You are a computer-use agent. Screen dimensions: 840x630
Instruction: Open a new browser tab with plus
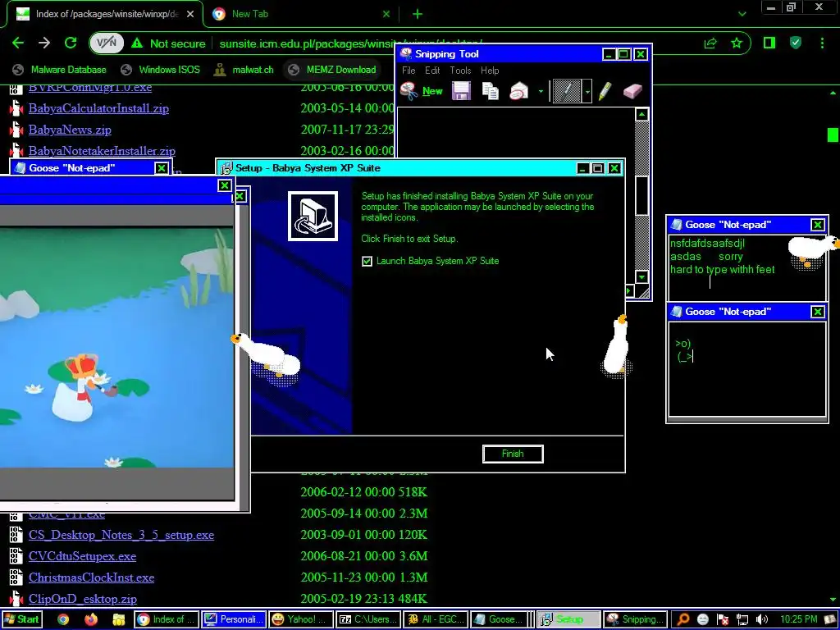(x=418, y=15)
